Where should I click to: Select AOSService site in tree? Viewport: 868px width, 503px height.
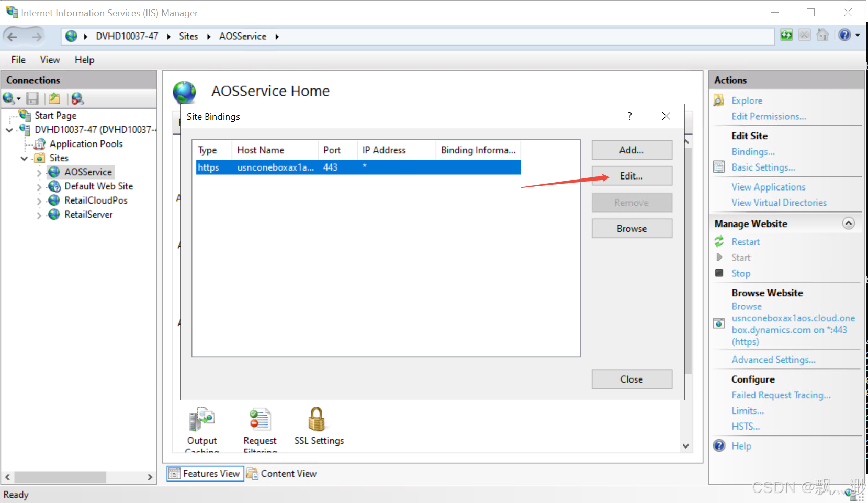tap(88, 172)
